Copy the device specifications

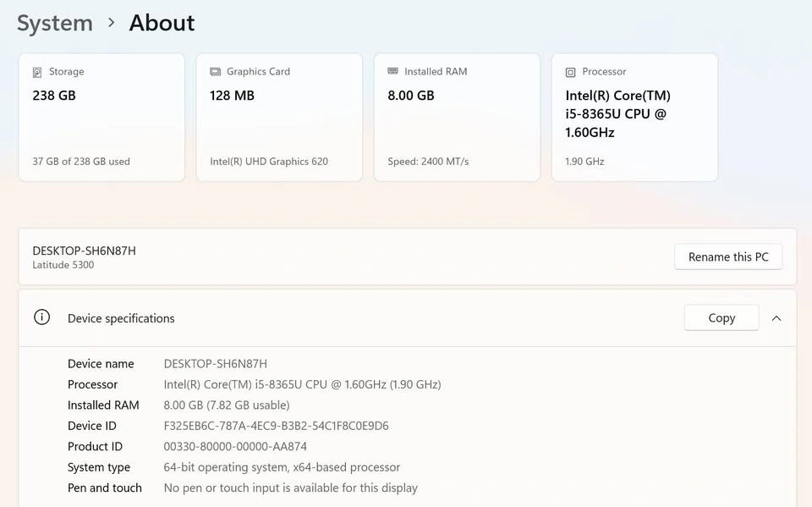click(x=721, y=318)
